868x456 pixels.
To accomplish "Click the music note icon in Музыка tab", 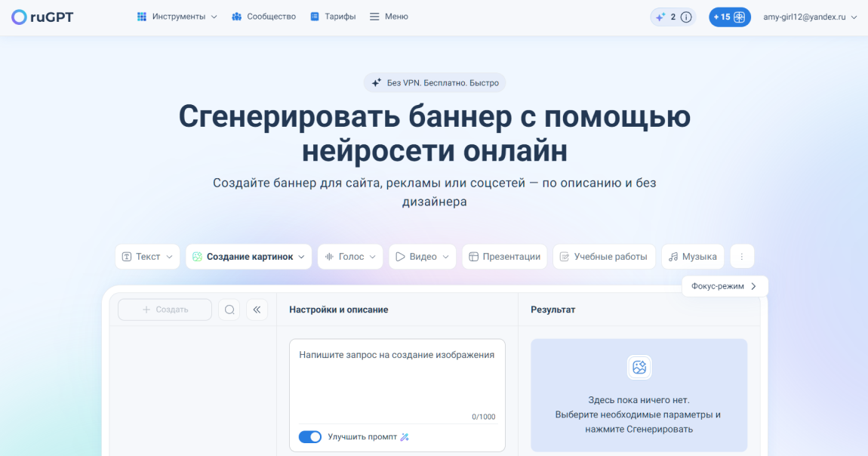I will click(673, 257).
